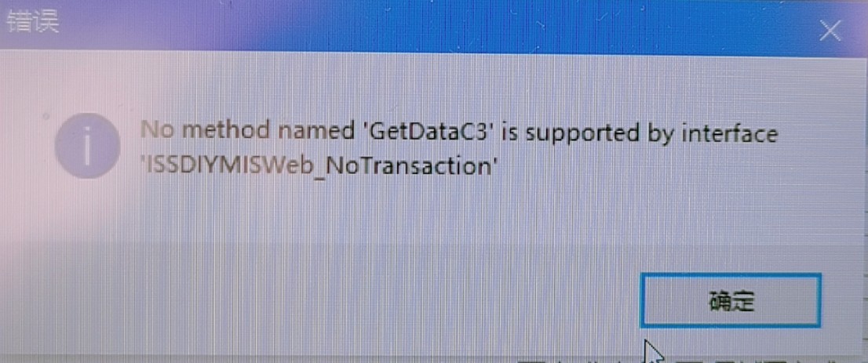Viewport: 868px width, 363px height.
Task: Close the 错误 dialog with X
Action: 830,33
